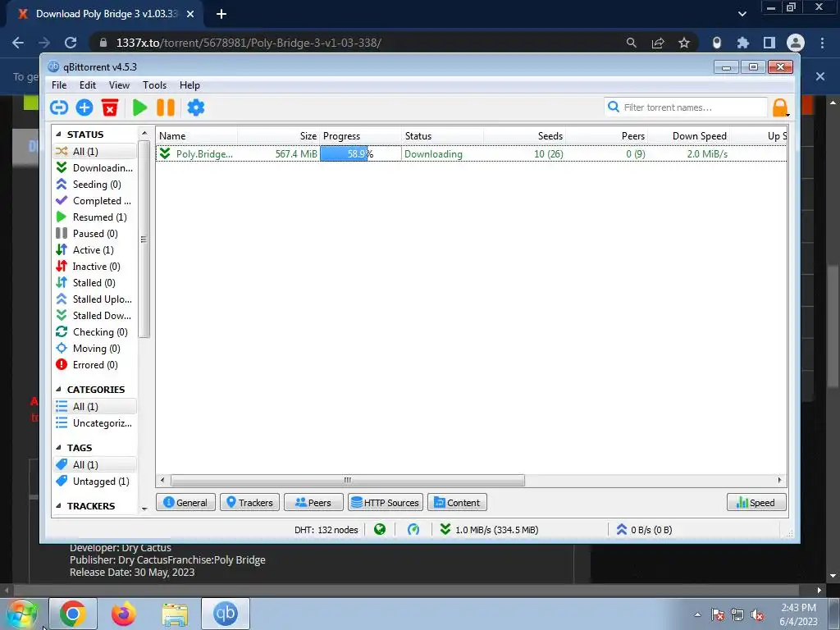Click the green globe connection status icon

(x=380, y=530)
